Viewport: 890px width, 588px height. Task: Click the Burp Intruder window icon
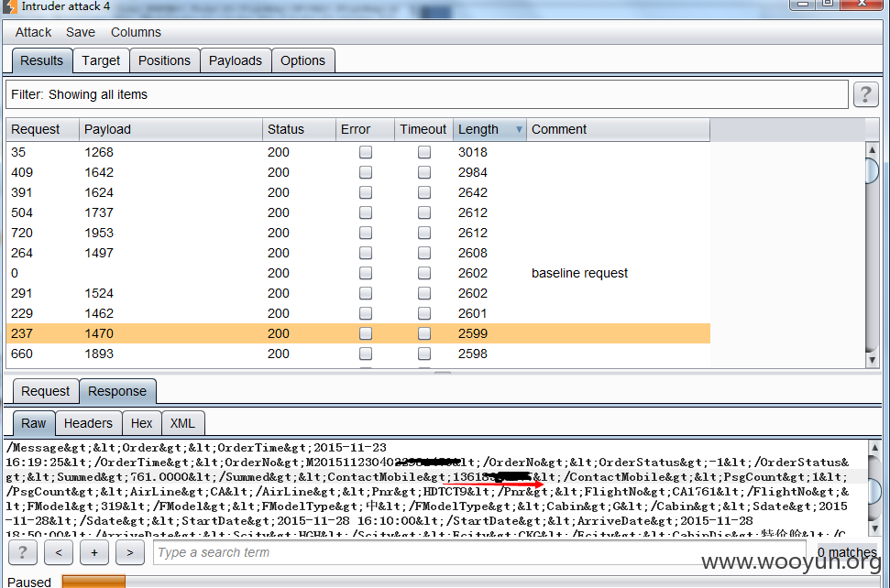coord(10,6)
